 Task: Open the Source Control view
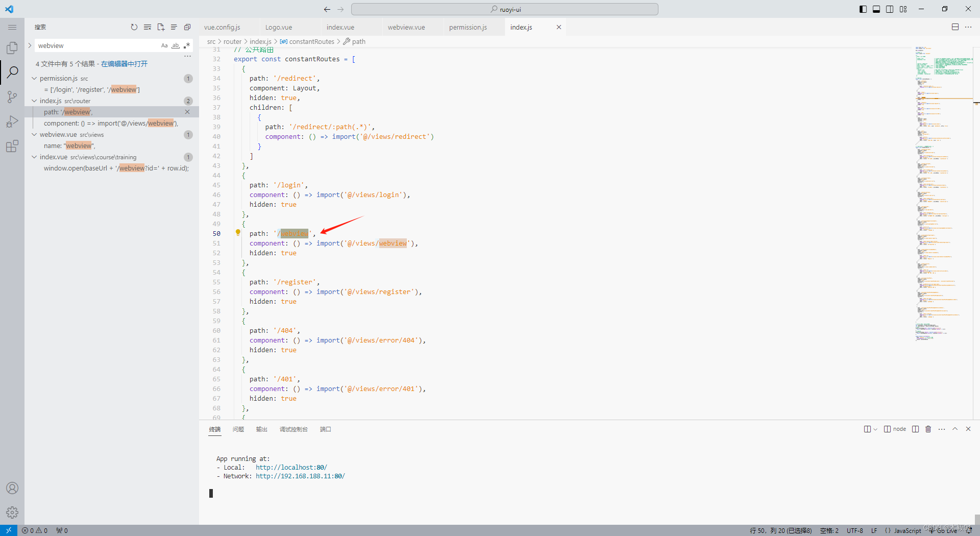pyautogui.click(x=12, y=97)
